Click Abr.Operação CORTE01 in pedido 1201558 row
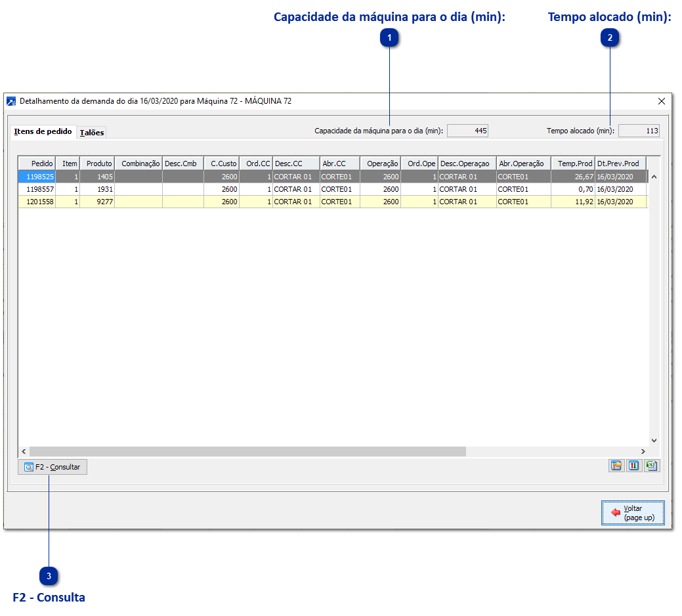This screenshot has height=616, width=682. 524,202
